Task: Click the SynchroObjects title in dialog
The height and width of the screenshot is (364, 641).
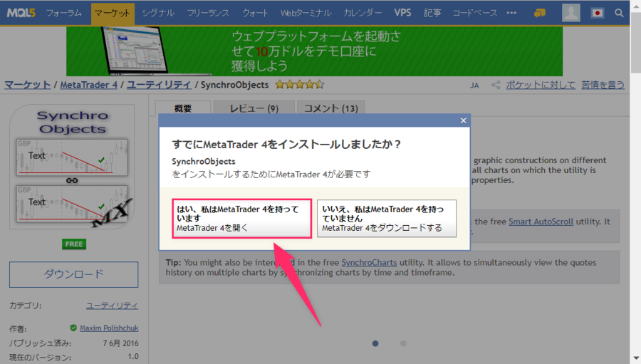Action: [x=204, y=162]
